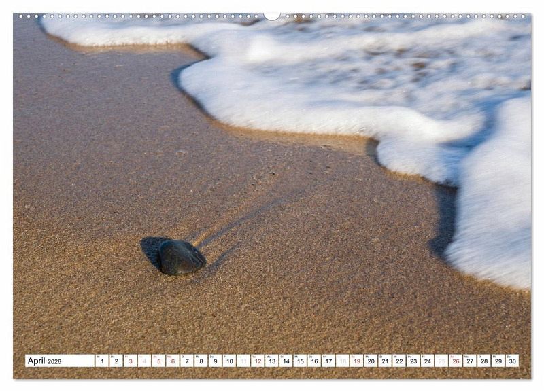Select April 1 in the date strip
Screen dimensions: 544x392
pyautogui.click(x=101, y=361)
